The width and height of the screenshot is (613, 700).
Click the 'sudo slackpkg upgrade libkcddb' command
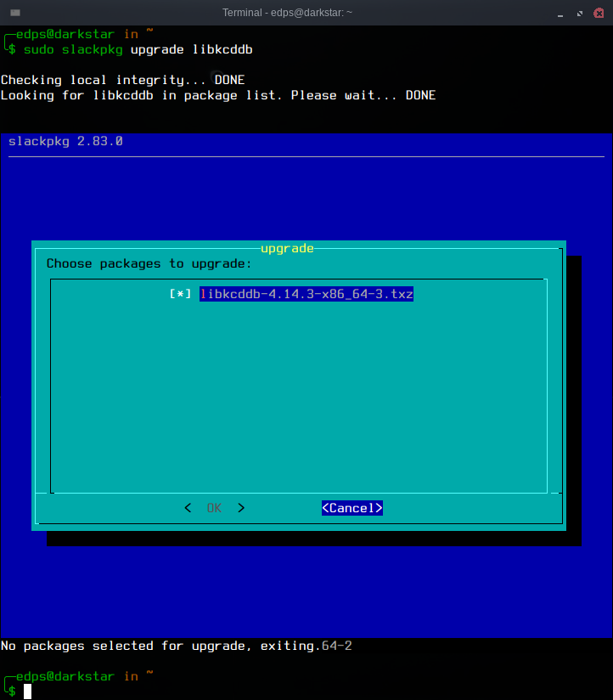(138, 49)
